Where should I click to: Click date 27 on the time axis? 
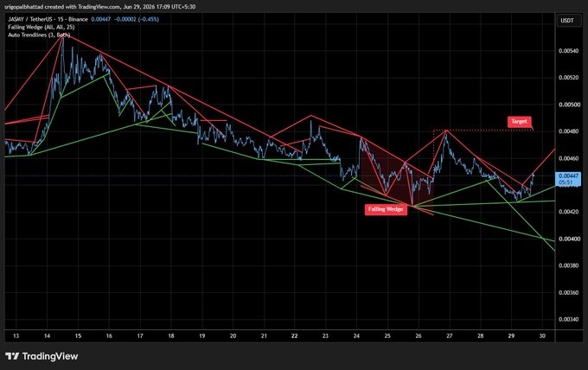pos(450,336)
